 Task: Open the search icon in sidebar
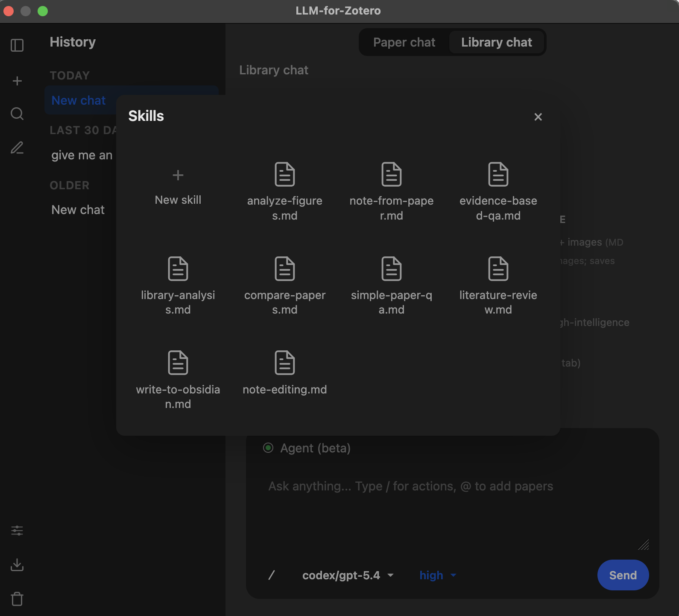pos(17,114)
